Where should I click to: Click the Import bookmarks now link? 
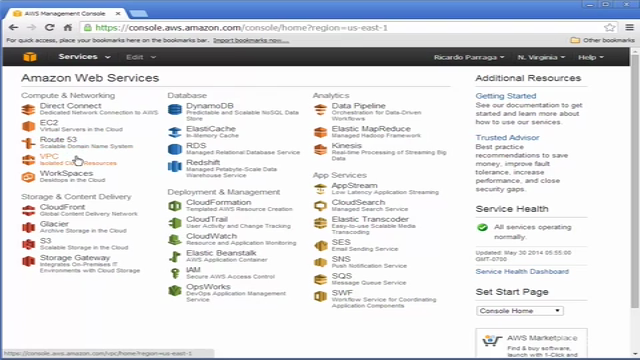click(251, 40)
